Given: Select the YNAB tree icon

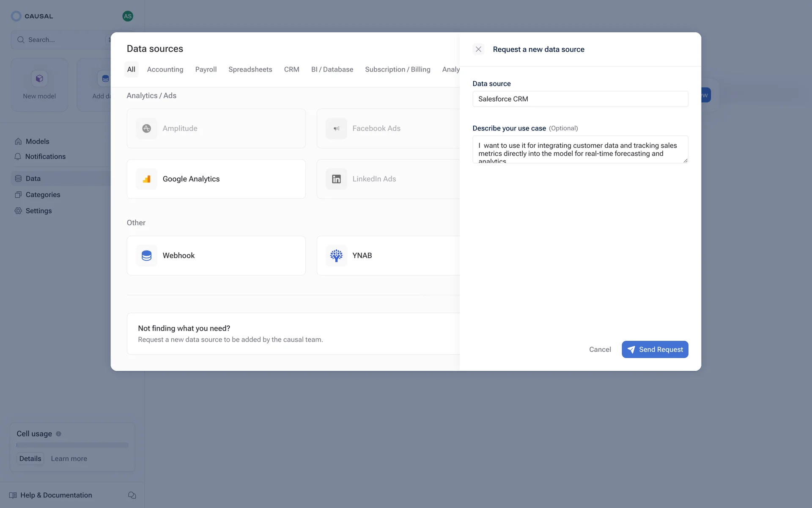Looking at the screenshot, I should [336, 256].
